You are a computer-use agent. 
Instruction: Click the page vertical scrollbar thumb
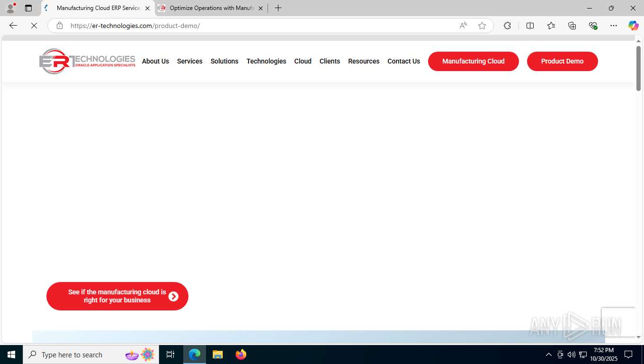tap(638, 68)
